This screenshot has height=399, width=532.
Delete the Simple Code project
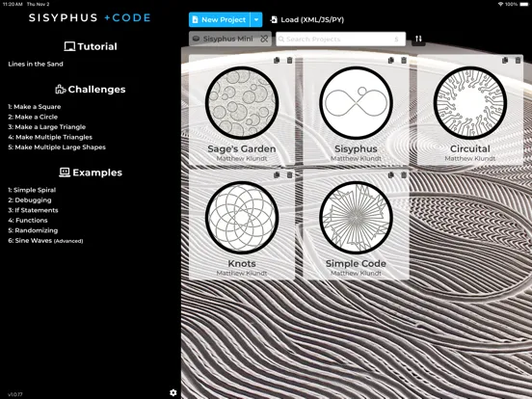pyautogui.click(x=404, y=175)
